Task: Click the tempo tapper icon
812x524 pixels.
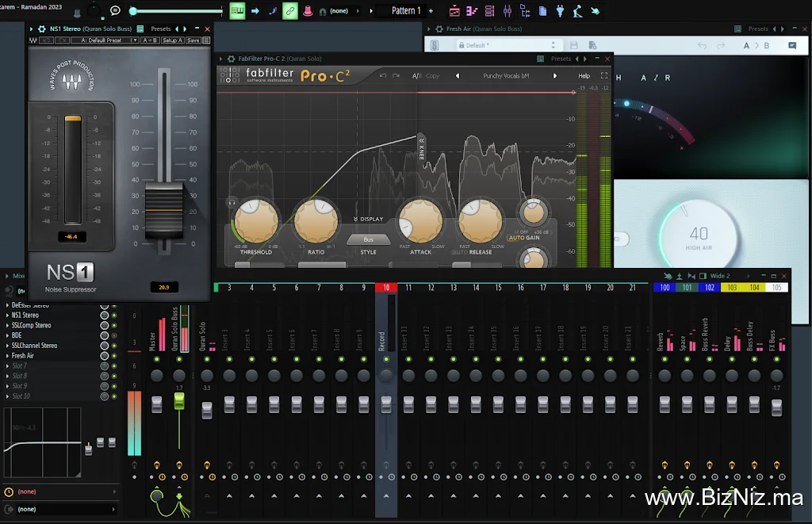Action: coord(577,11)
